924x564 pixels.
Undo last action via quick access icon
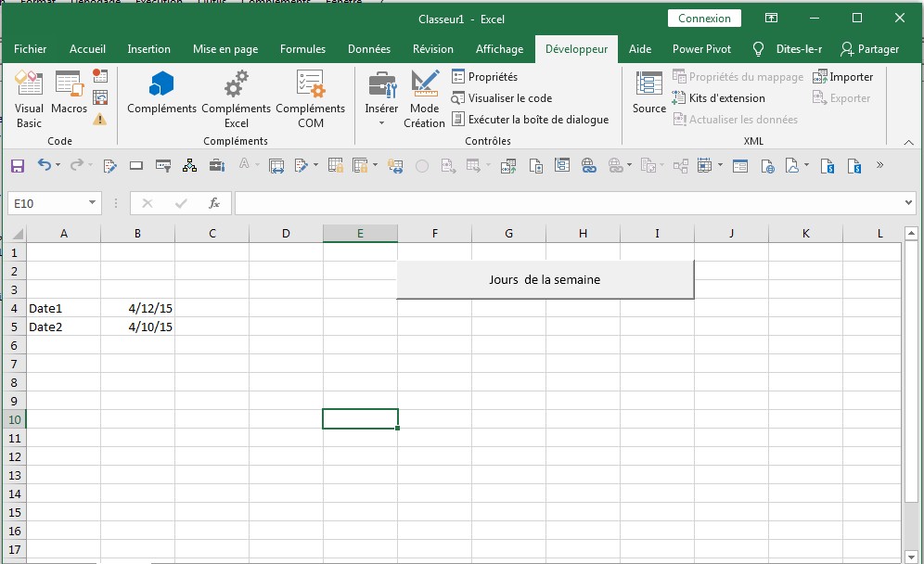tap(45, 165)
